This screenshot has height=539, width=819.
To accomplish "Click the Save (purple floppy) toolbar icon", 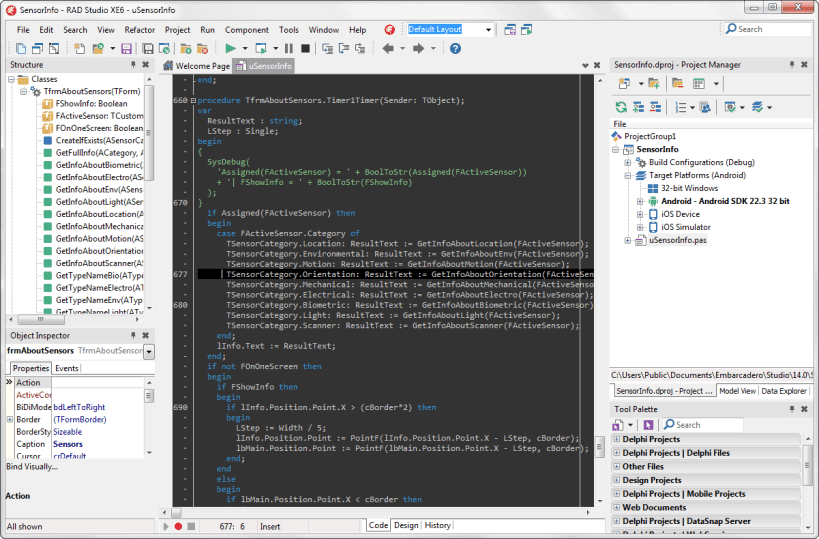I will pos(126,49).
